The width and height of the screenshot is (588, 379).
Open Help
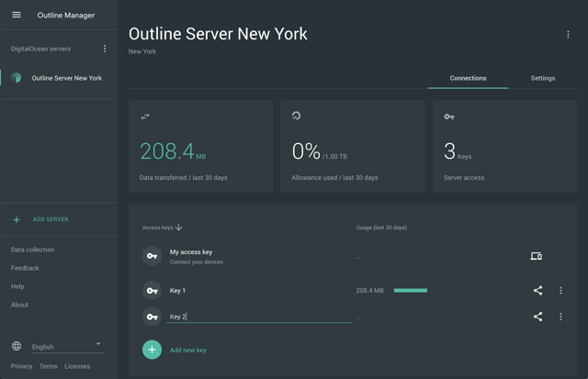point(17,286)
